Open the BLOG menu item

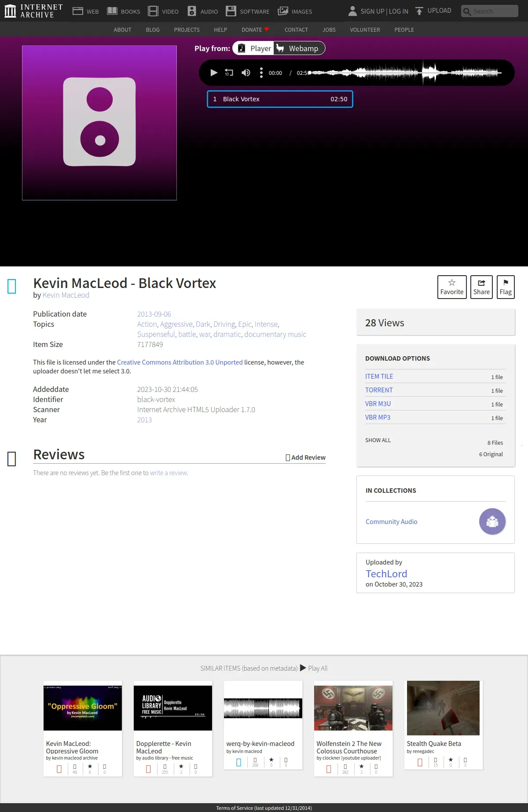coord(153,30)
